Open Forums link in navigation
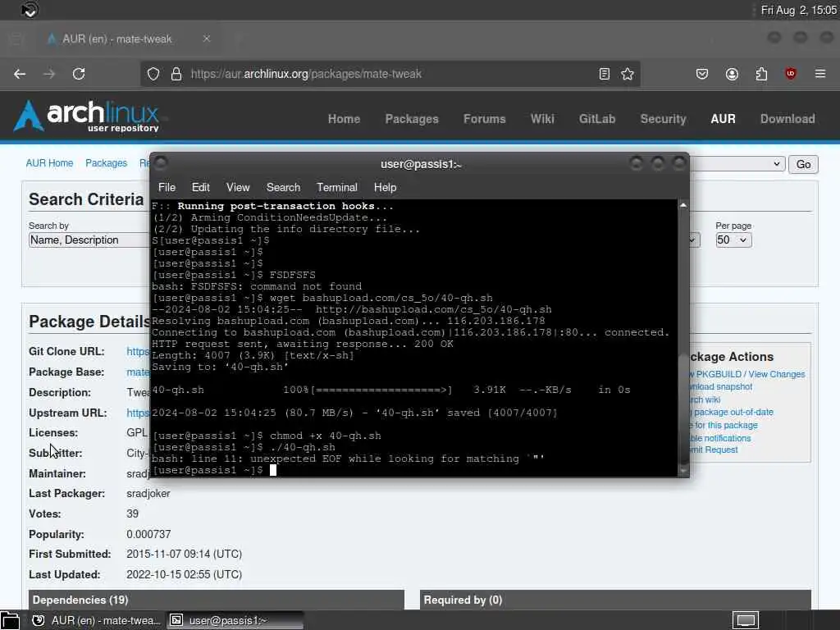 [484, 119]
